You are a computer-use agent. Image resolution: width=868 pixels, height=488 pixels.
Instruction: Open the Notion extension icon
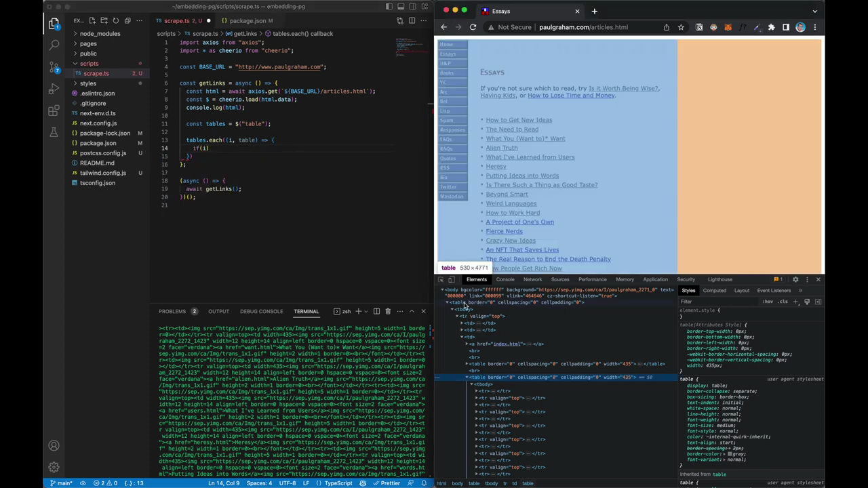699,27
